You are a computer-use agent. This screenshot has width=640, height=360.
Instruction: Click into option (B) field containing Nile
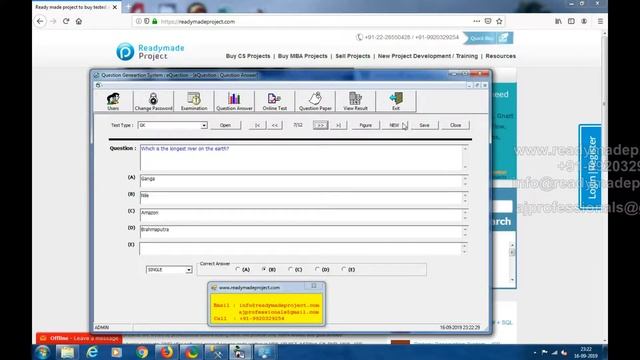point(304,198)
